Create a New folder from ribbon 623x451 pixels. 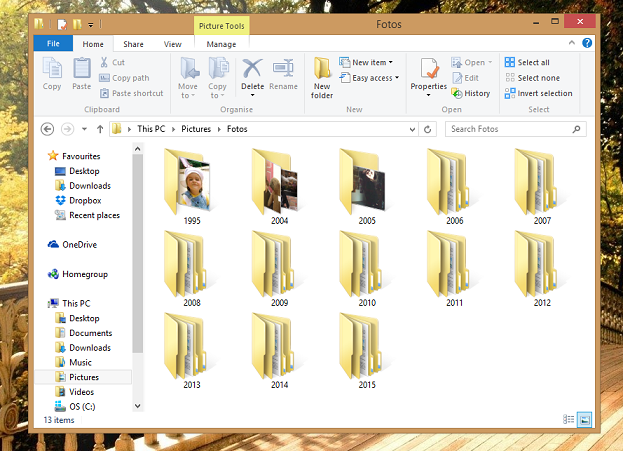coord(322,78)
